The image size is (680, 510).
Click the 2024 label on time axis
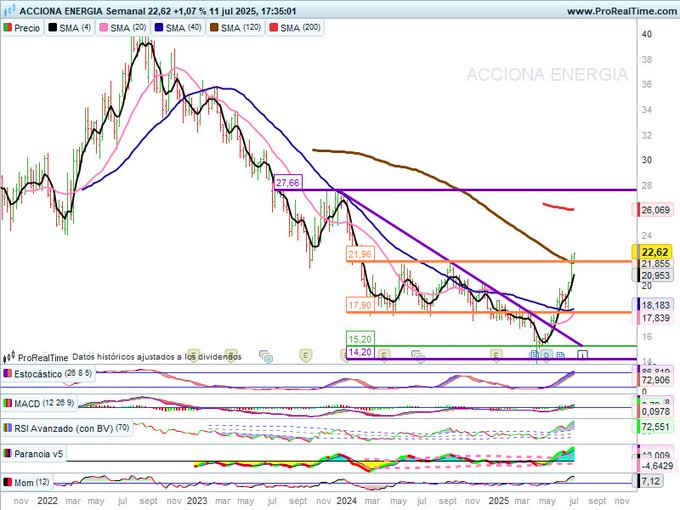347,501
